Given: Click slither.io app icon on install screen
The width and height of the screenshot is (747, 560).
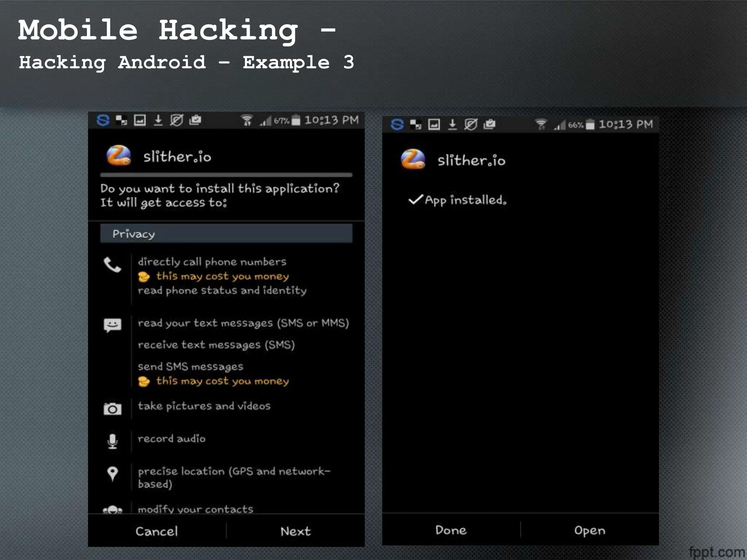Looking at the screenshot, I should (119, 156).
